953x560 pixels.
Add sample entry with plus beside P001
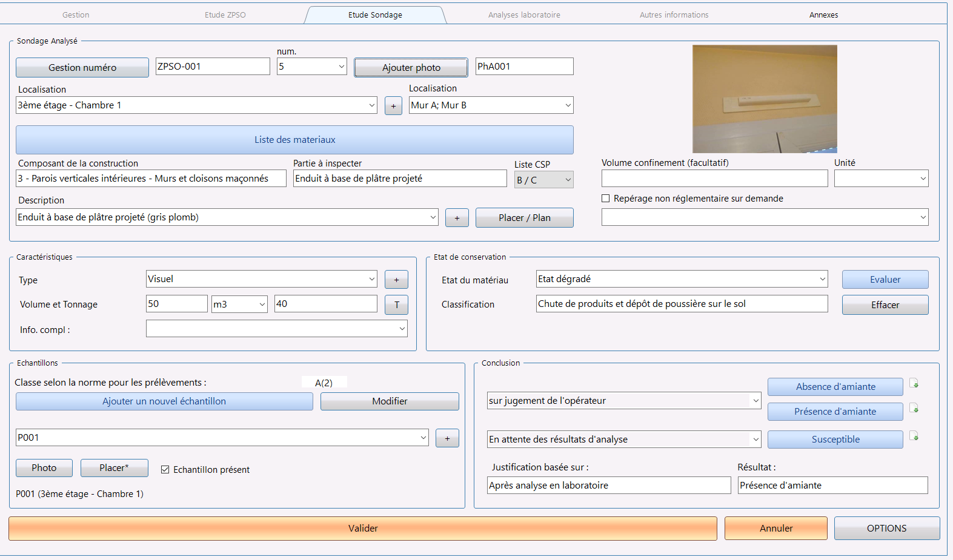coord(447,438)
